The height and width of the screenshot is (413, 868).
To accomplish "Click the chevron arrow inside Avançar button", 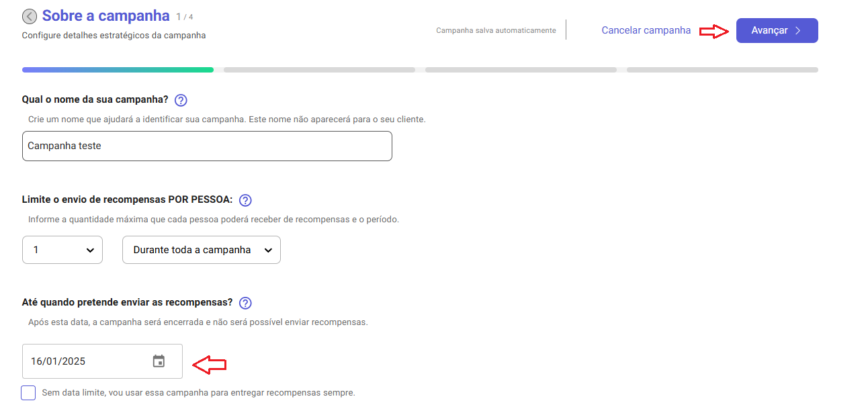I will 797,31.
